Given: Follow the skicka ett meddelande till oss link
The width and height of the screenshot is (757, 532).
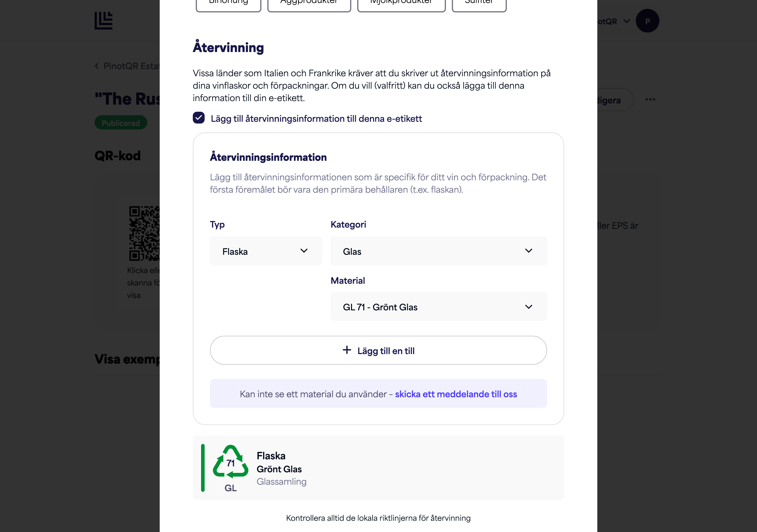Looking at the screenshot, I should (x=456, y=394).
